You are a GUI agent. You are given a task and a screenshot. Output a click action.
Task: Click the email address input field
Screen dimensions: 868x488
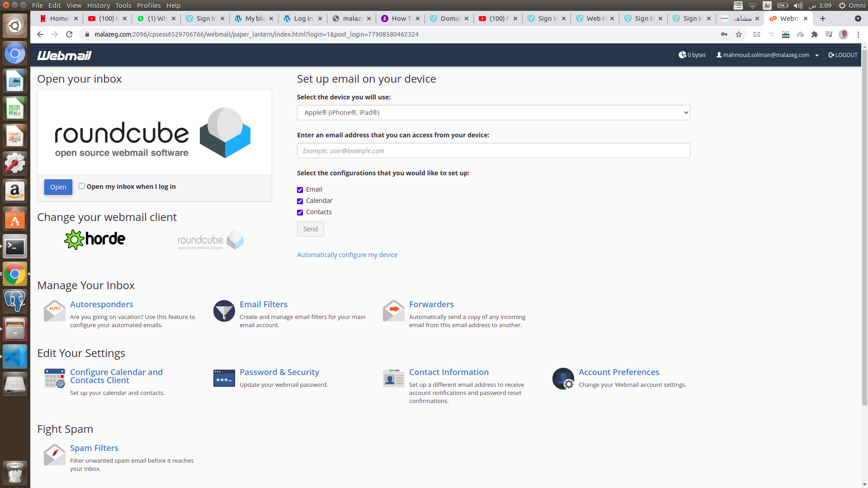click(493, 150)
